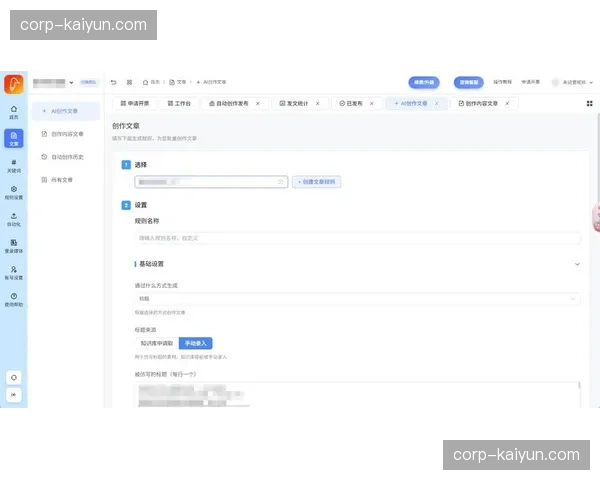This screenshot has height=480, width=600.
Task: Switch to the 工作台 tab
Action: click(x=179, y=103)
